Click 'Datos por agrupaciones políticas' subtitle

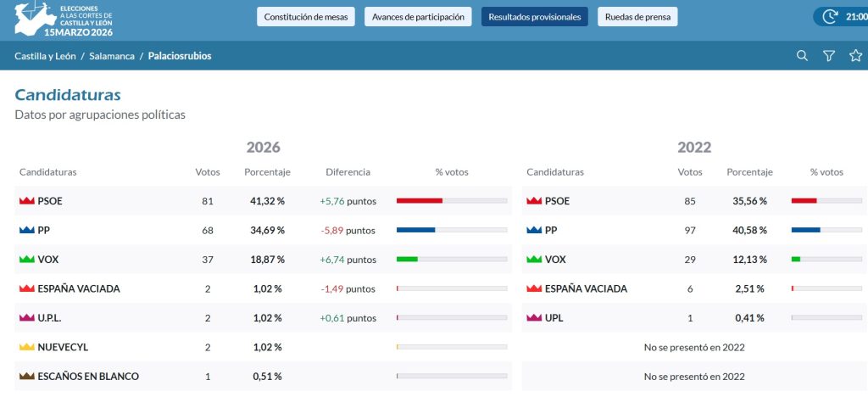(x=100, y=115)
